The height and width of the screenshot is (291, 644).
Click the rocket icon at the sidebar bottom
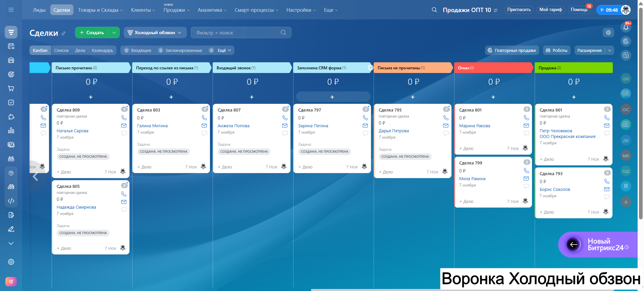11,282
